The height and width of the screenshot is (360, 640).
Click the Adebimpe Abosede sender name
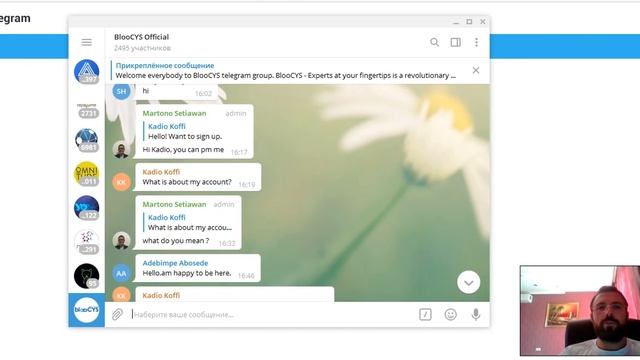(x=175, y=263)
